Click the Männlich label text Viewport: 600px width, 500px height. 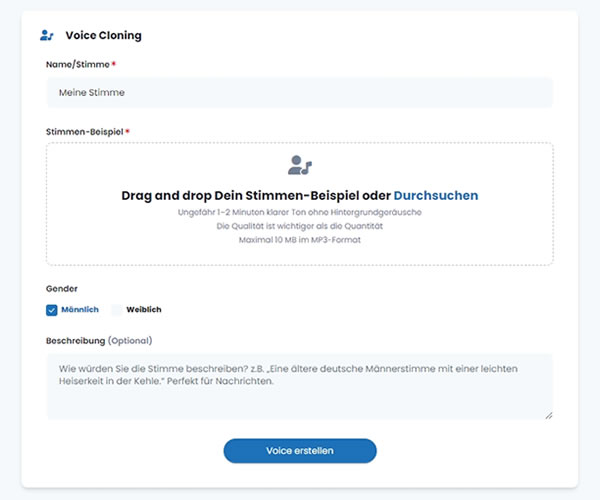coord(80,310)
